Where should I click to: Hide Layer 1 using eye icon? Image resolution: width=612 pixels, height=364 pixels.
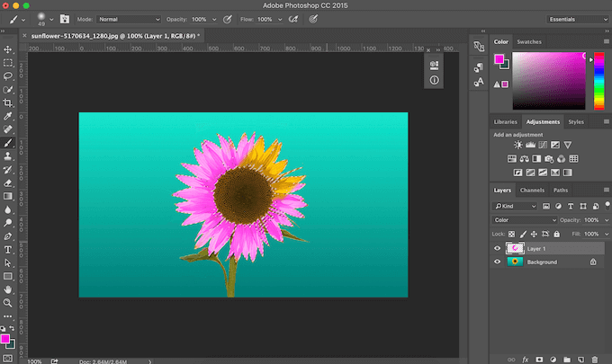(x=498, y=248)
